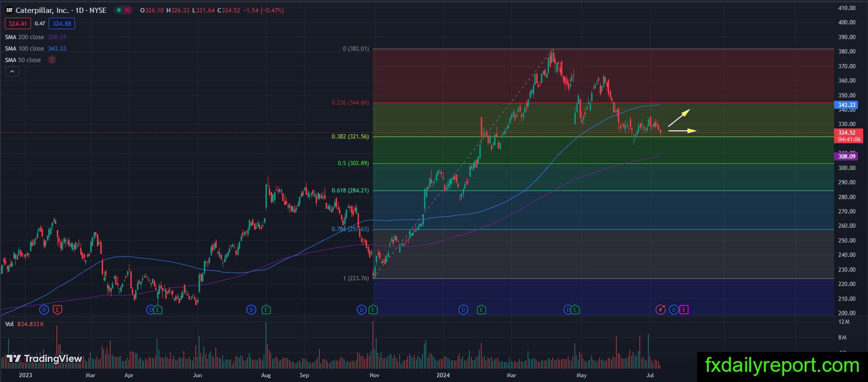Click the Caterpillar CAT company logo
The image size is (868, 382).
tap(9, 10)
